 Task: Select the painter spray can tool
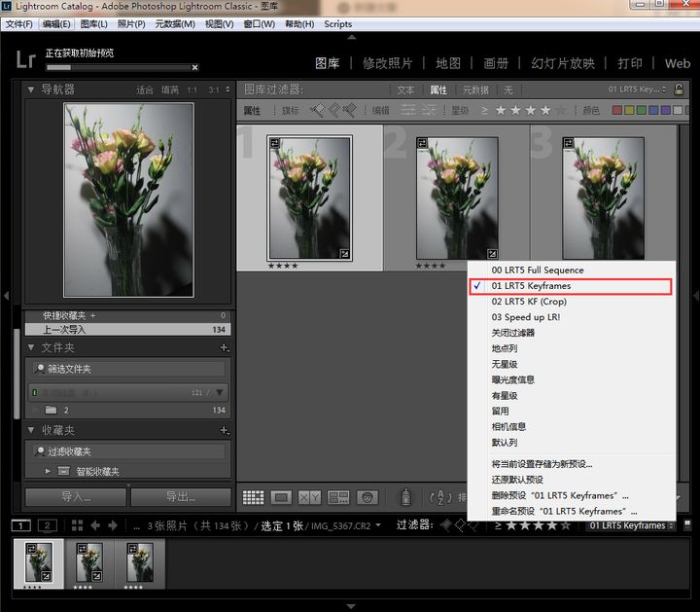coord(405,497)
